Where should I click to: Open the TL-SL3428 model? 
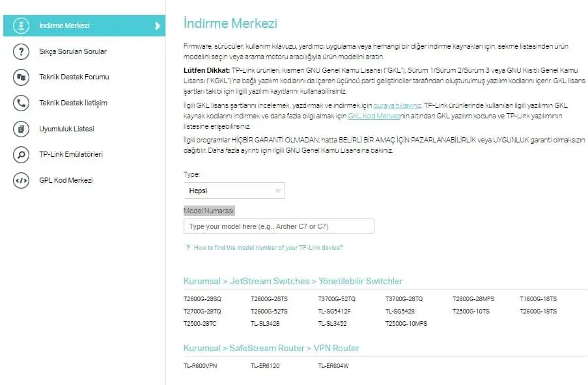[x=265, y=324]
